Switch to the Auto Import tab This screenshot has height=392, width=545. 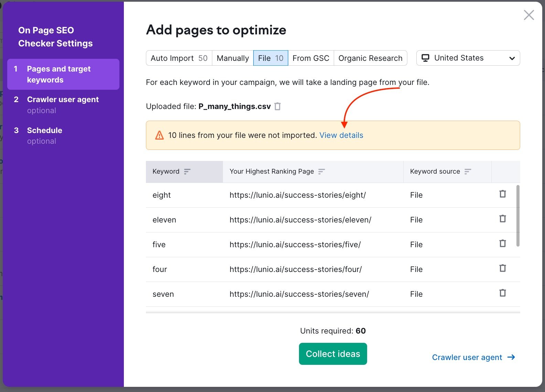click(179, 58)
